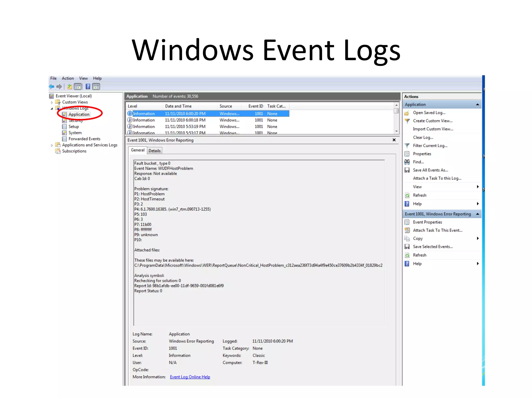The height and width of the screenshot is (399, 532).
Task: Click the Filter Current Log funnel icon
Action: click(x=407, y=146)
